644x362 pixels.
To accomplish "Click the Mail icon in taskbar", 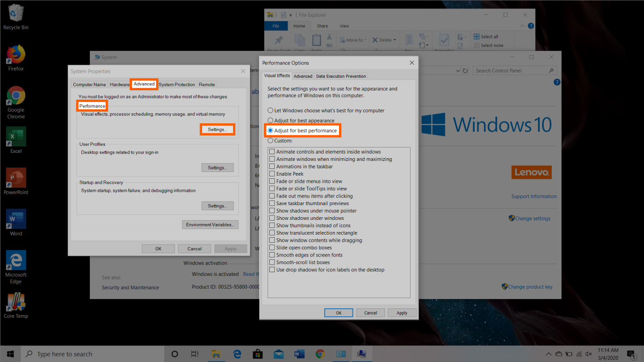I will (x=278, y=354).
